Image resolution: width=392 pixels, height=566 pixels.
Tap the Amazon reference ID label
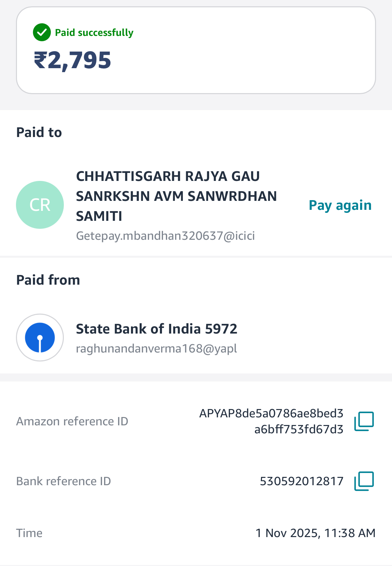[72, 421]
